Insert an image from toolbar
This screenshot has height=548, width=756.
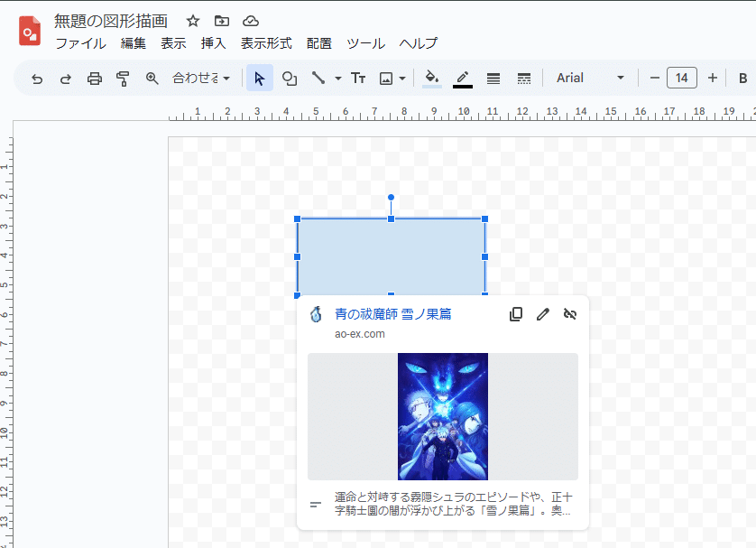tap(386, 79)
